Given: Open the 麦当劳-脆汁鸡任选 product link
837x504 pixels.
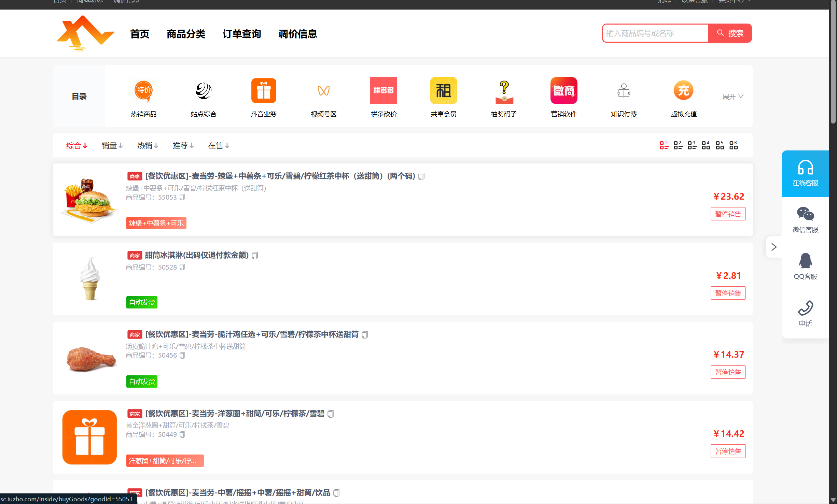Looking at the screenshot, I should point(252,334).
